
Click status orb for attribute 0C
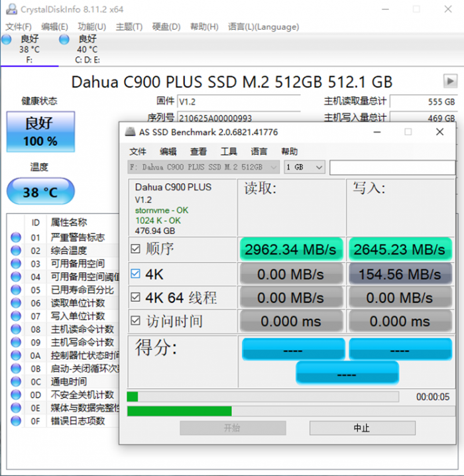point(17,381)
